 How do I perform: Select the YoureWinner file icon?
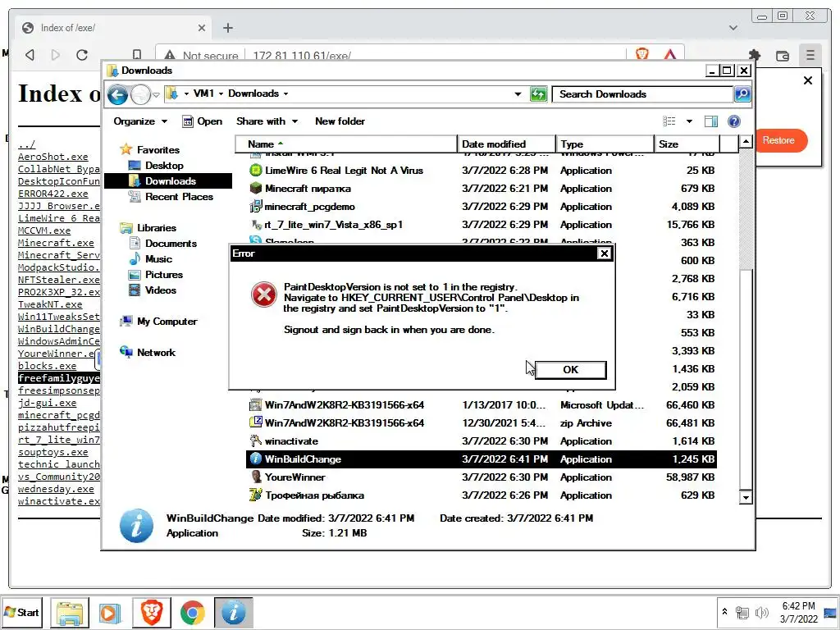pyautogui.click(x=256, y=477)
